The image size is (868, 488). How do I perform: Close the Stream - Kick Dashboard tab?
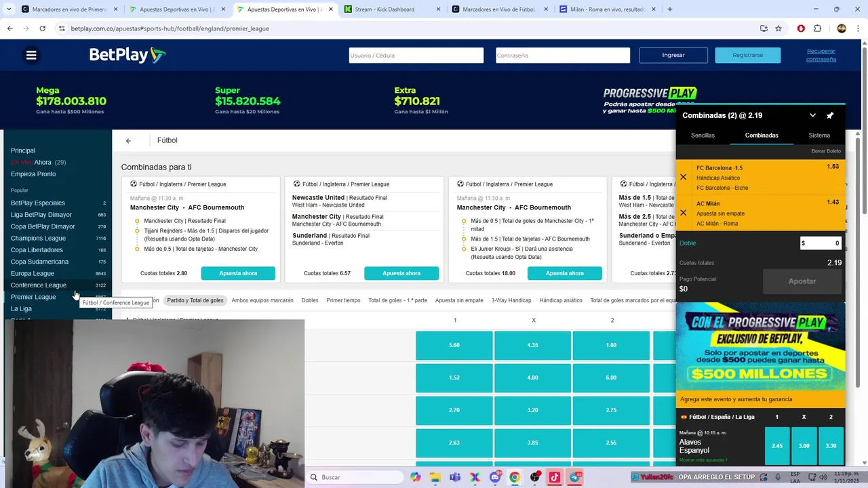coord(438,9)
